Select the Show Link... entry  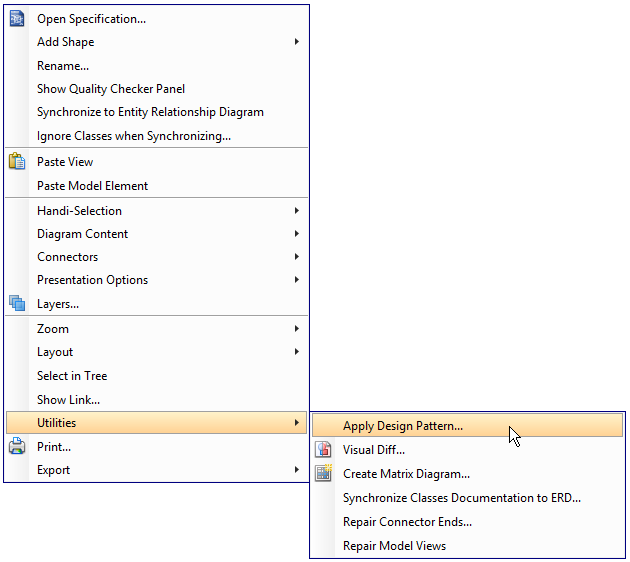(157, 400)
